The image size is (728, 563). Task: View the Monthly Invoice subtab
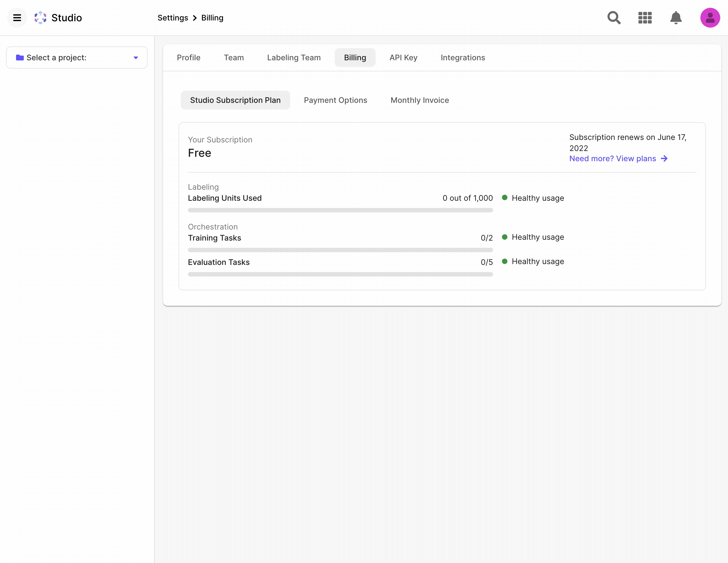click(419, 100)
